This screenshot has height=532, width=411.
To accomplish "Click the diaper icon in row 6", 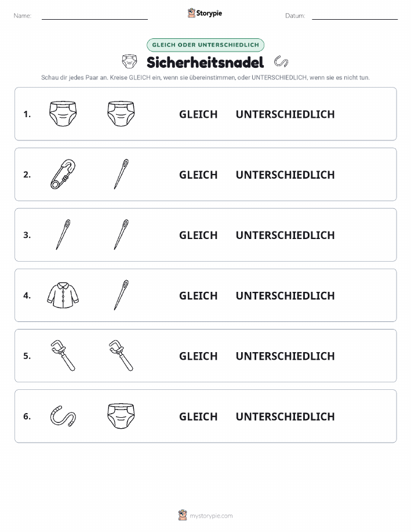I will point(121,416).
